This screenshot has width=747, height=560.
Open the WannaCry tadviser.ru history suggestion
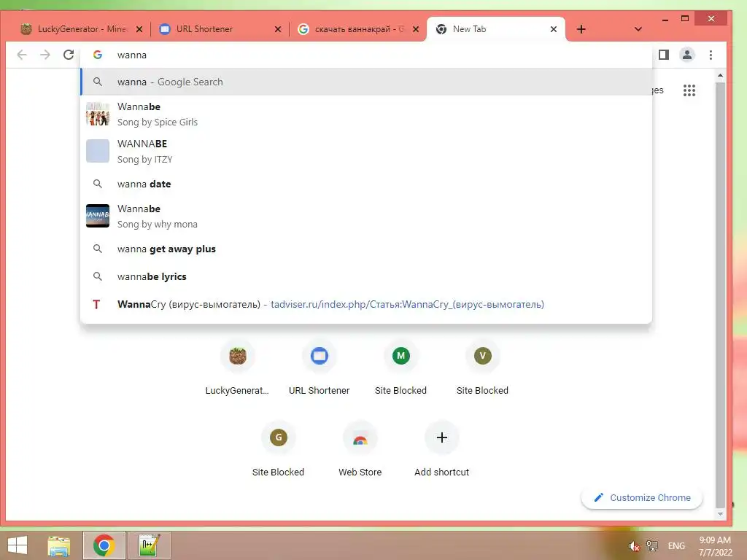point(366,304)
